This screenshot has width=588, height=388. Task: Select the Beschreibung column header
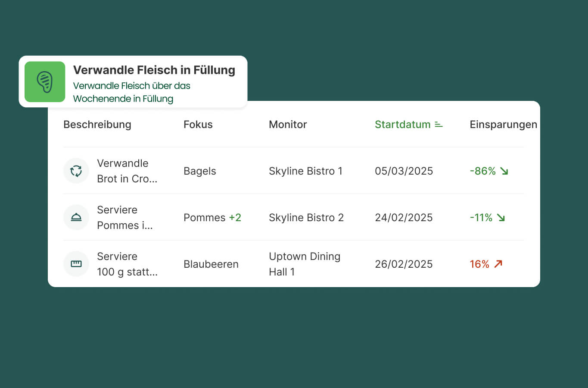(97, 125)
